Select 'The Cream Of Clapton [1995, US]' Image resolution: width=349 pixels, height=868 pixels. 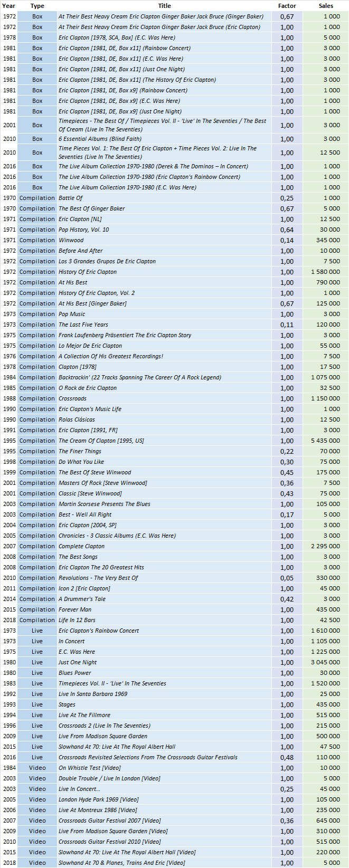coord(101,441)
